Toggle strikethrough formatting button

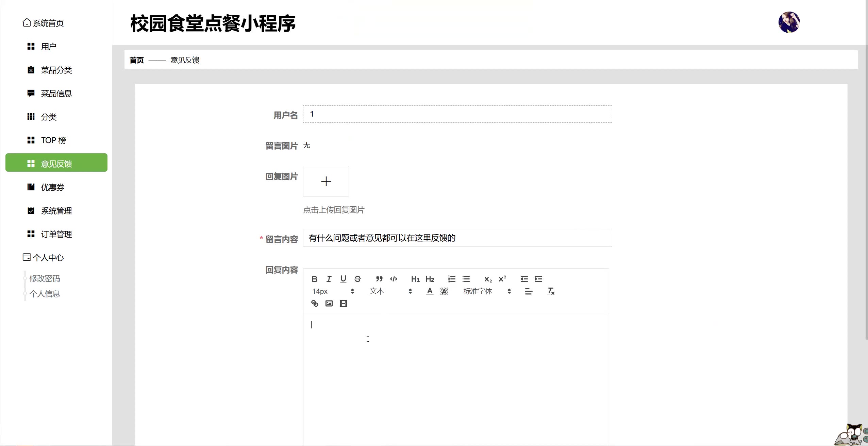(357, 279)
